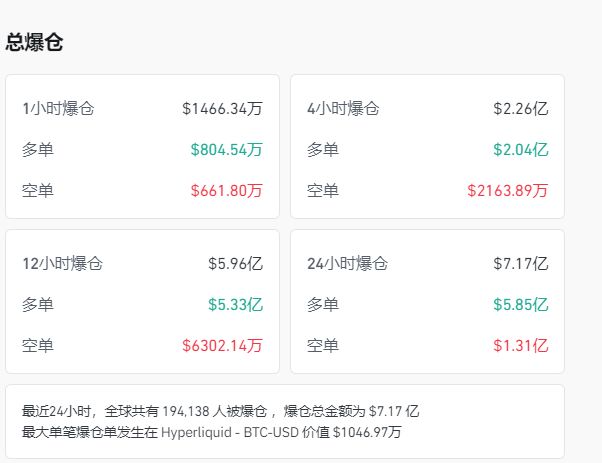Image resolution: width=602 pixels, height=463 pixels.
Task: Click the green long value $5.85亿
Action: 520,305
